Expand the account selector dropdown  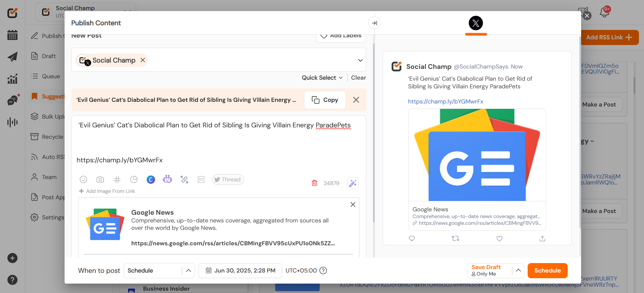[360, 60]
